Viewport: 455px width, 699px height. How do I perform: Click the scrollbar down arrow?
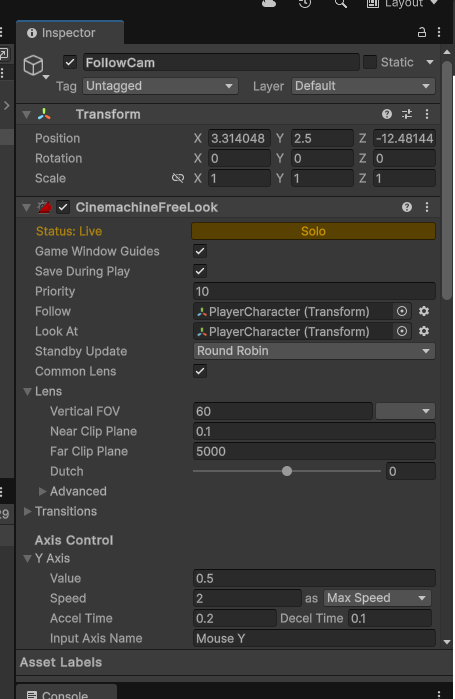(x=447, y=642)
